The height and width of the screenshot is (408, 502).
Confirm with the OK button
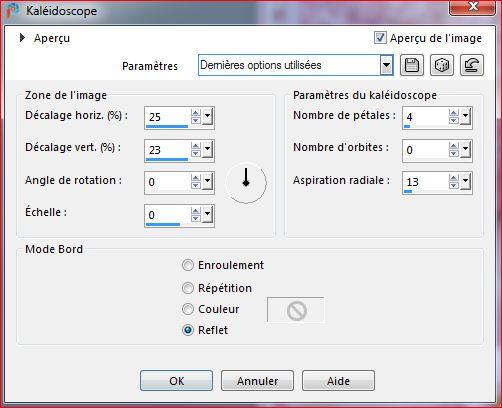tap(176, 381)
